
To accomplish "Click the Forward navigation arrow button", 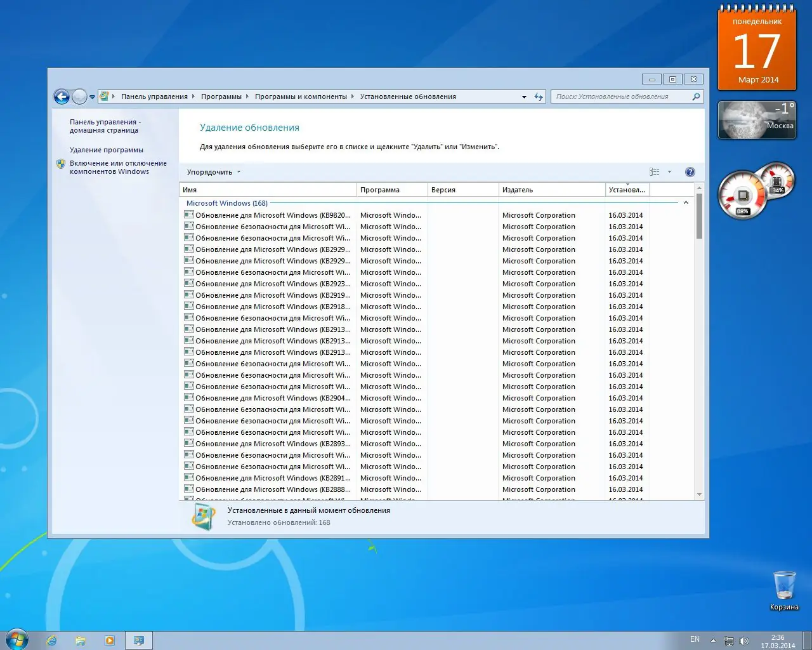I will (x=79, y=96).
